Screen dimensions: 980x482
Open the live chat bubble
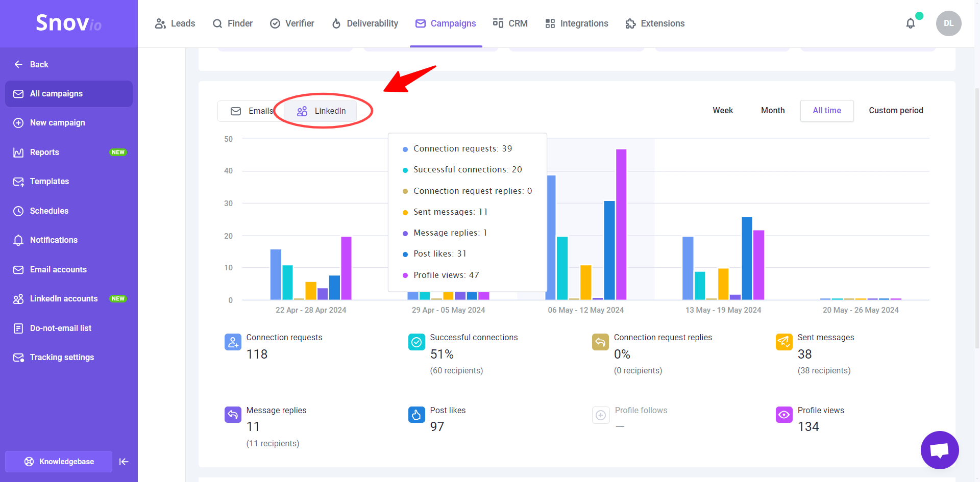click(940, 450)
